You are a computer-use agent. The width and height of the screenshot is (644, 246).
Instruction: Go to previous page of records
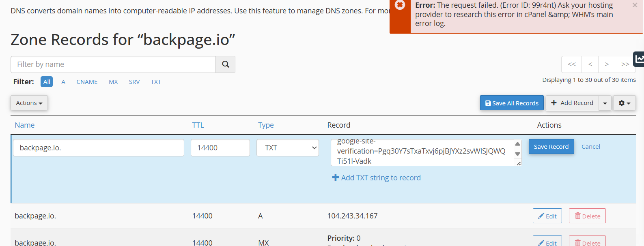tap(590, 64)
